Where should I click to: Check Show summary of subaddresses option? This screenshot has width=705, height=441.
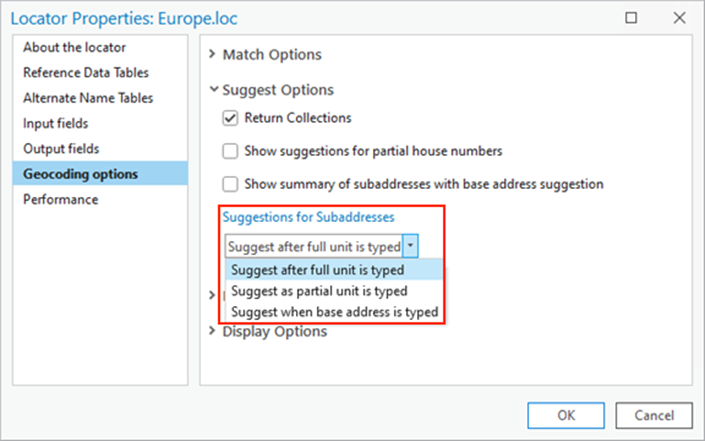pos(231,185)
